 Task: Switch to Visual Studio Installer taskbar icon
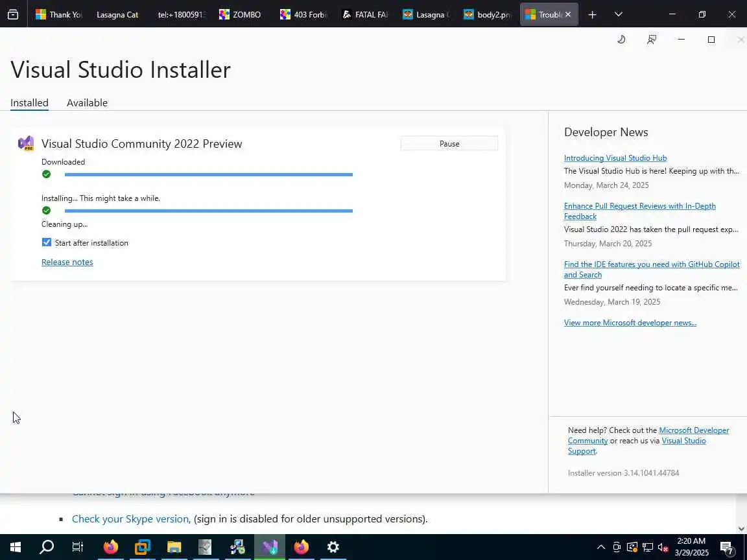(270, 547)
